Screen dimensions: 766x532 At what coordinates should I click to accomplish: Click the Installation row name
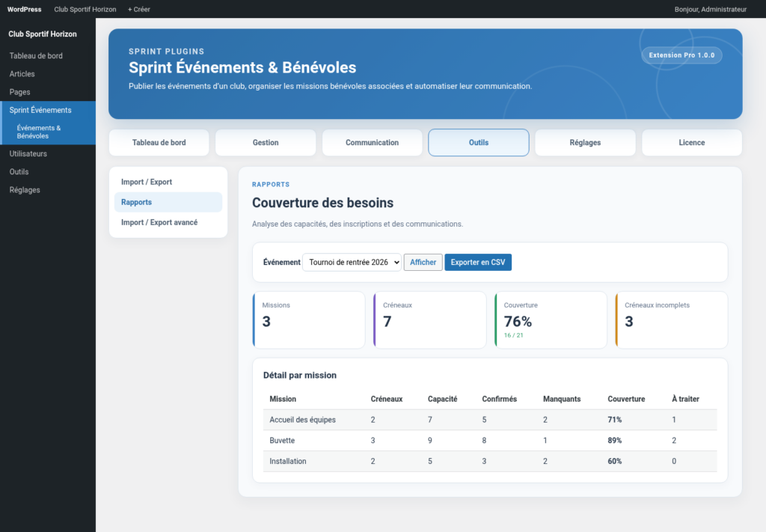click(x=288, y=461)
